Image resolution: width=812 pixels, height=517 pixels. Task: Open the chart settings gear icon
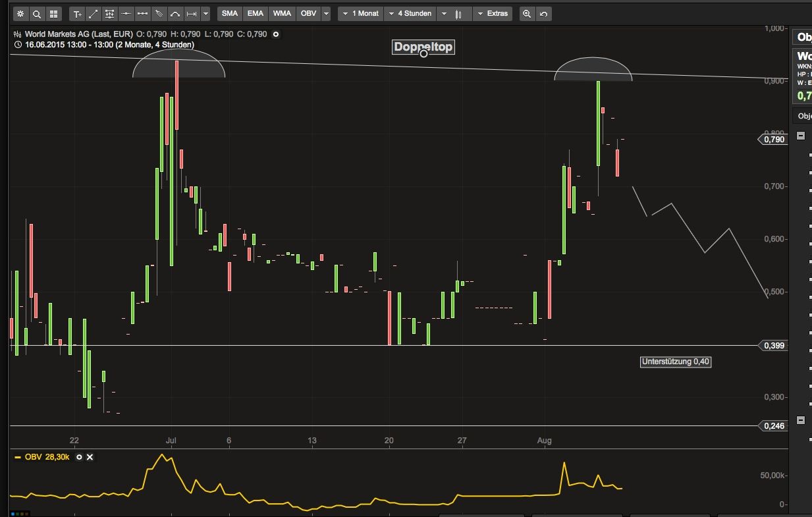(x=20, y=13)
